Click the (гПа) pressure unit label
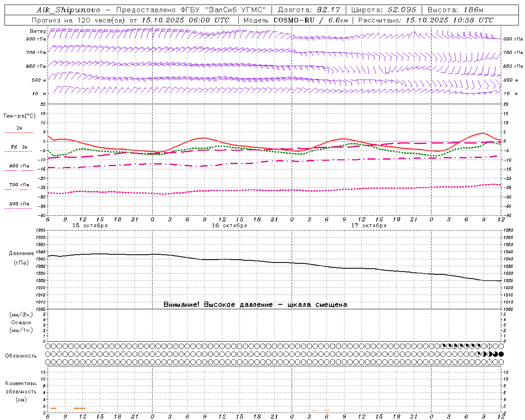This screenshot has width=525, height=420. click(x=21, y=263)
